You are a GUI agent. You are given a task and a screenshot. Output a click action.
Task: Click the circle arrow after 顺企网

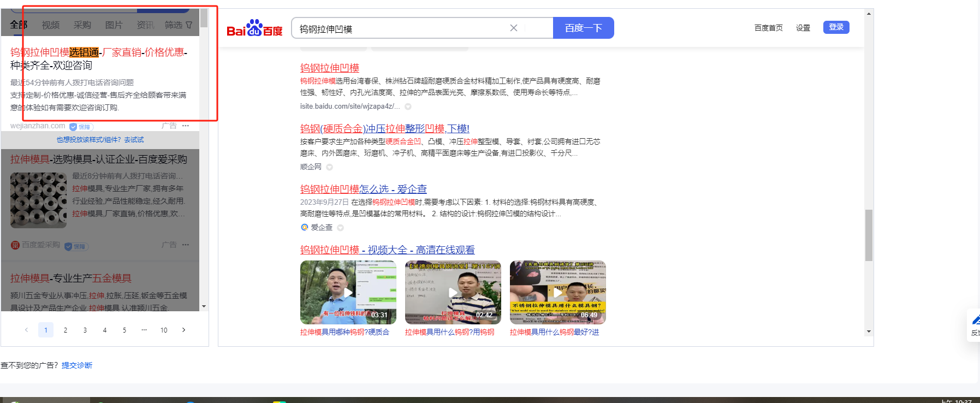point(329,167)
